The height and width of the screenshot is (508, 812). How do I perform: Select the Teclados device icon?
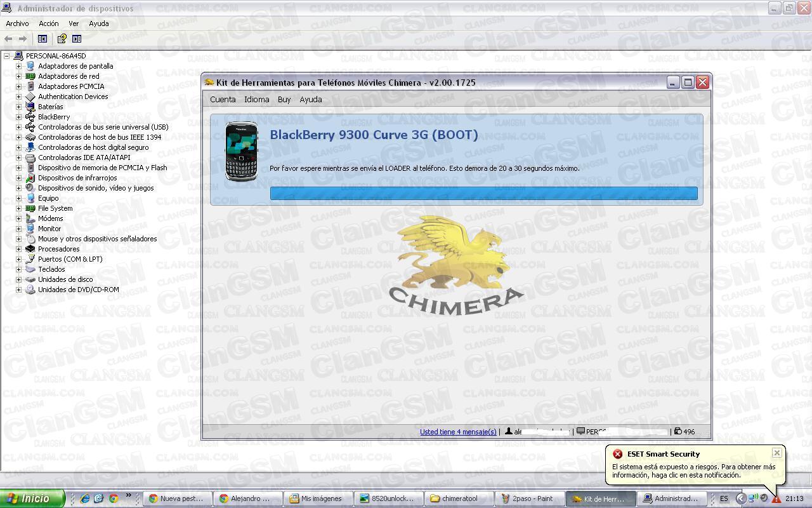click(x=30, y=269)
